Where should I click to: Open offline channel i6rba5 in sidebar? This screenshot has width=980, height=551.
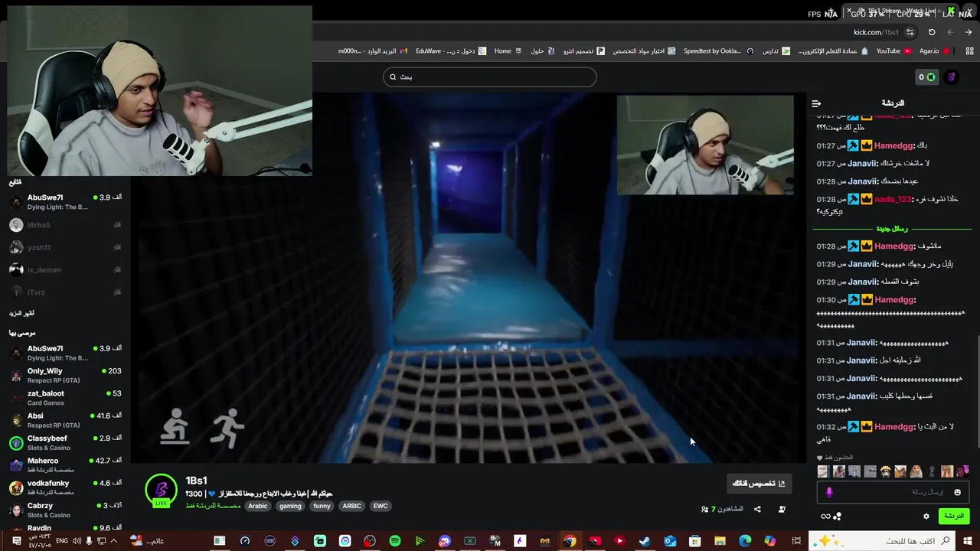point(65,225)
